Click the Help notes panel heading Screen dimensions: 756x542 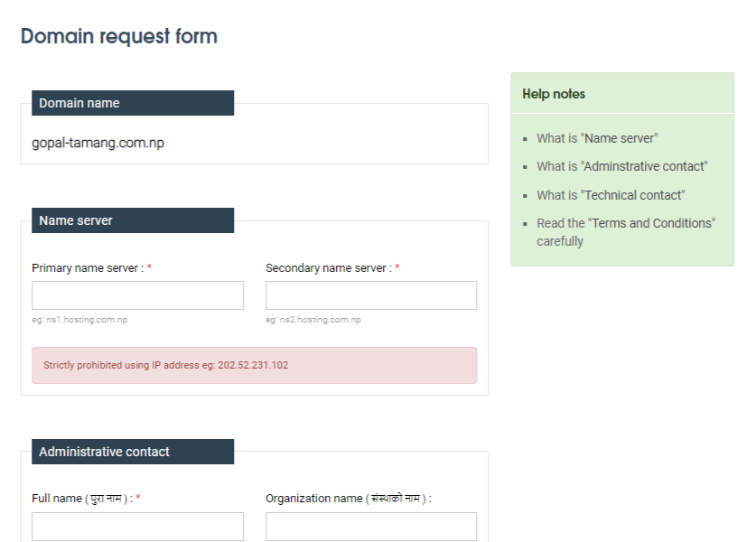[553, 93]
